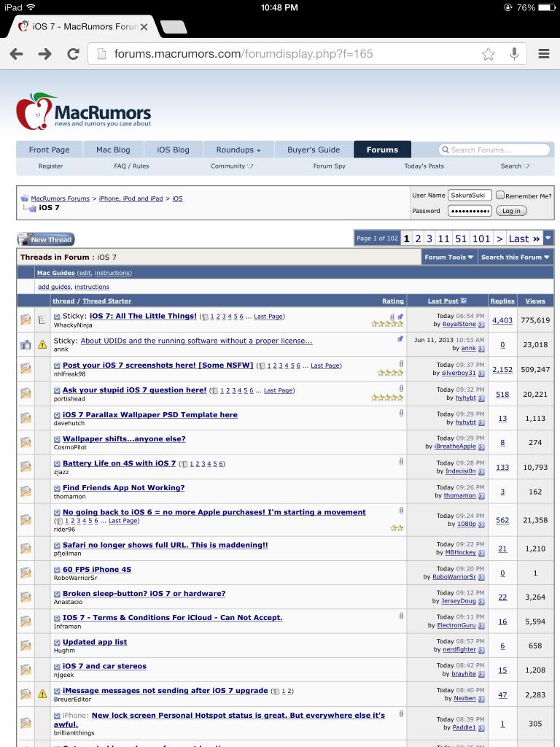Image resolution: width=560 pixels, height=747 pixels.
Task: View Today's Posts
Action: (424, 166)
